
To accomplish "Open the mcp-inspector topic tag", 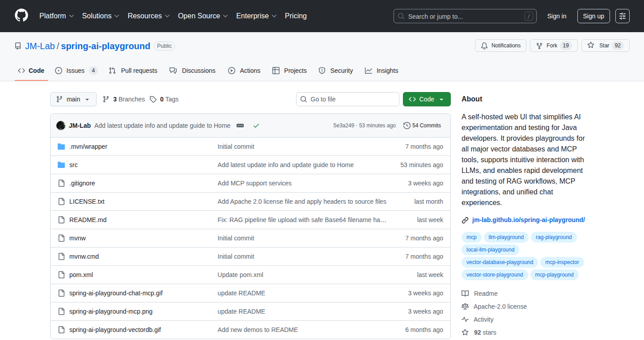I will coord(562,262).
